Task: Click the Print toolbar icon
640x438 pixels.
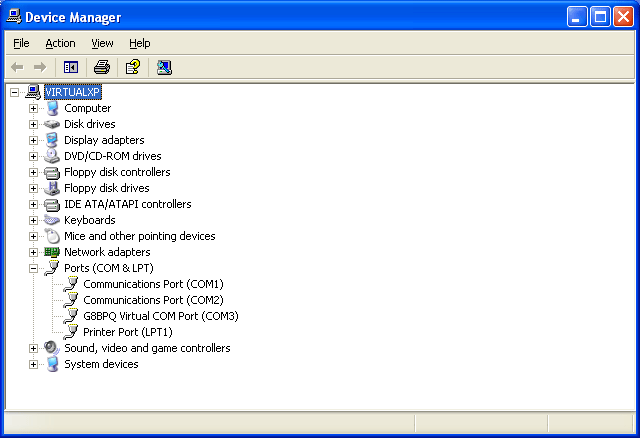Action: (101, 67)
